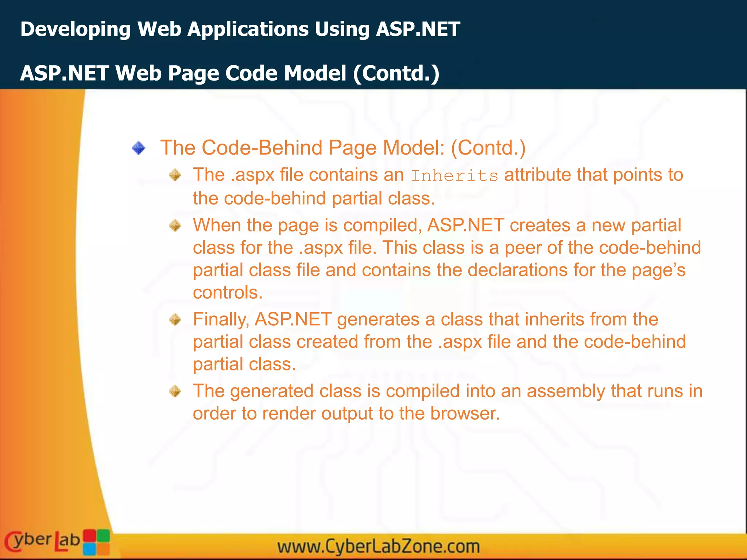This screenshot has width=747, height=560.
Task: Click the text 'The generated class is compiled'
Action: (326, 391)
